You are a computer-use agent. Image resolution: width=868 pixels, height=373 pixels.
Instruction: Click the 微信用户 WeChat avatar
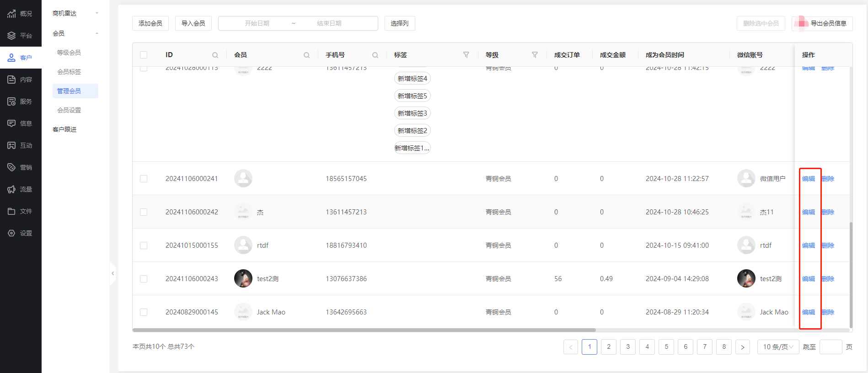point(746,178)
